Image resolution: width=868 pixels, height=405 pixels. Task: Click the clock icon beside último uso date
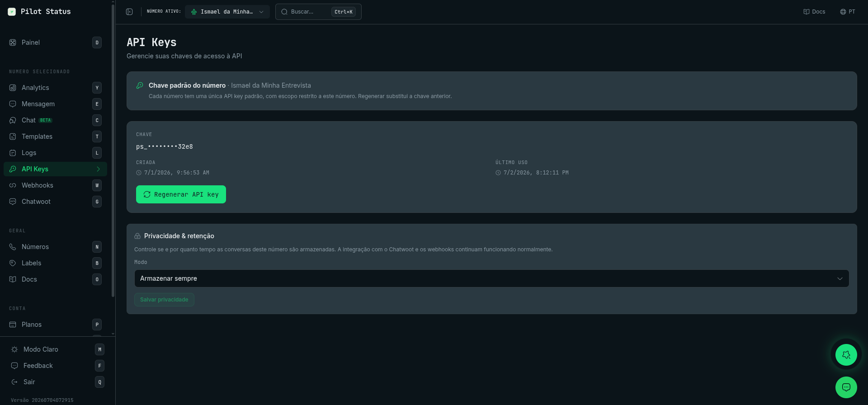(498, 173)
